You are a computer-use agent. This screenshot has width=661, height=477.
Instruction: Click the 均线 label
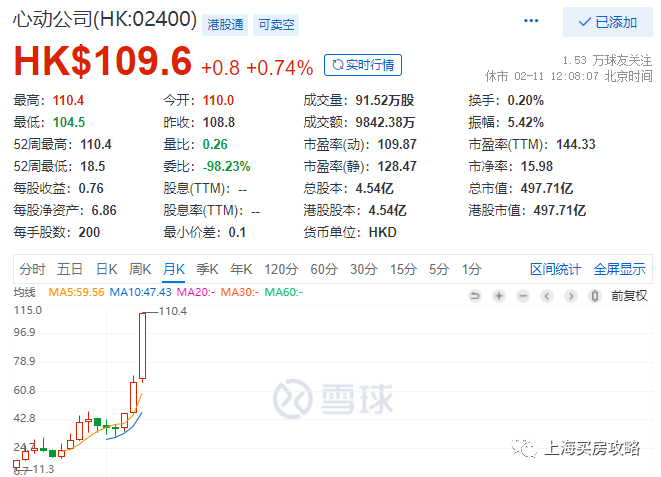[x=24, y=292]
